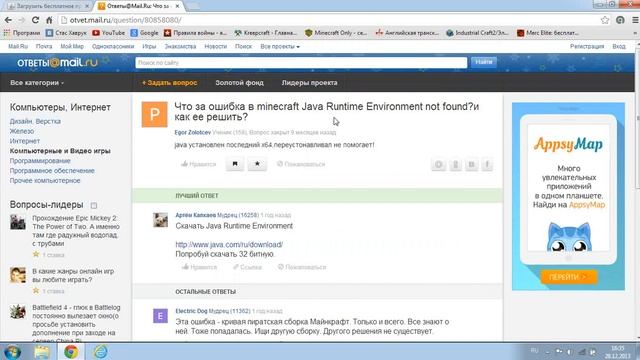Click Пожаловаться under the best answer
The image size is (640, 360).
pyautogui.click(x=302, y=267)
